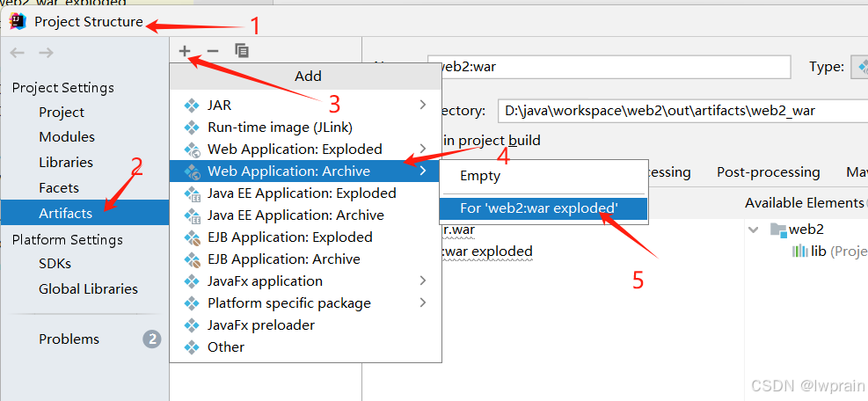Collapse the web2 tree node
Screen dimensions: 868x401
point(754,230)
